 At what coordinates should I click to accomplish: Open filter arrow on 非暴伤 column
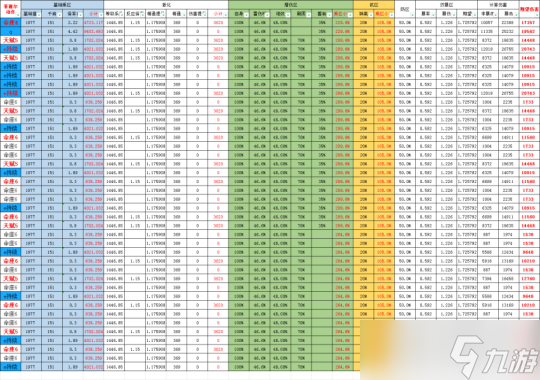coord(496,15)
